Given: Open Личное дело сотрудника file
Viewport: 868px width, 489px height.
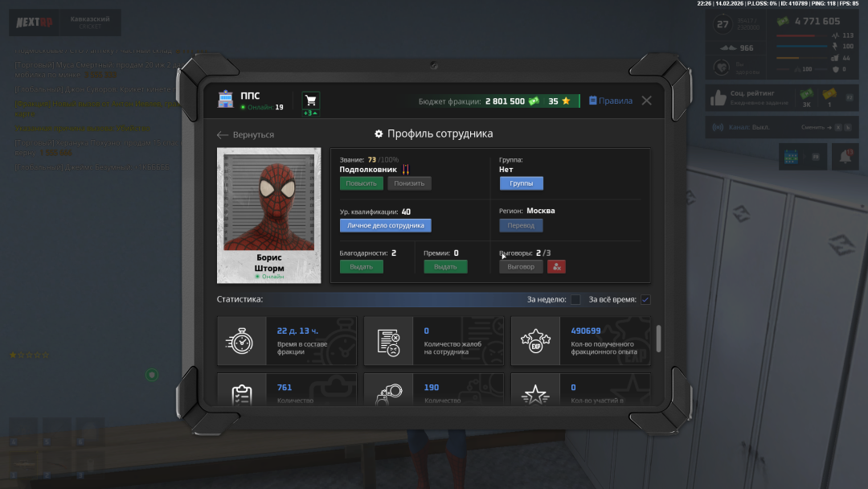Looking at the screenshot, I should (x=385, y=225).
